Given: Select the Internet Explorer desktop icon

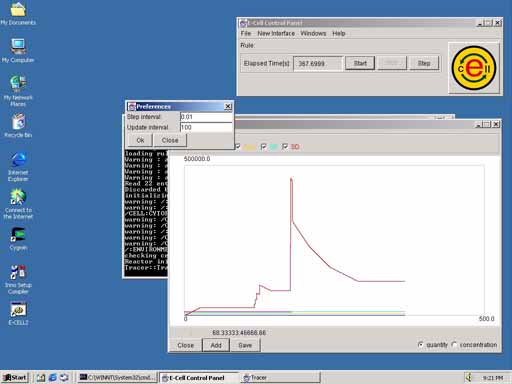Looking at the screenshot, I should (18, 167).
